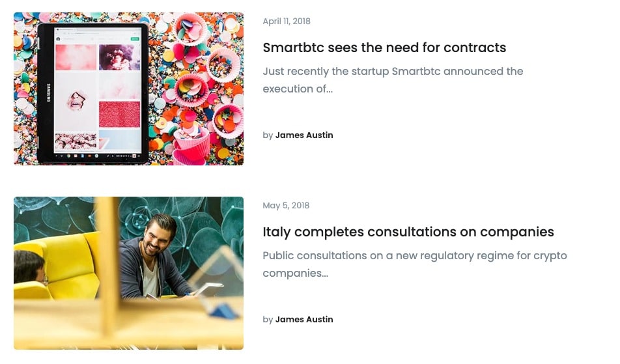Screen dimensions: 620x364
Task: Open "Italy completes consultations on companies" headline
Action: pyautogui.click(x=408, y=232)
